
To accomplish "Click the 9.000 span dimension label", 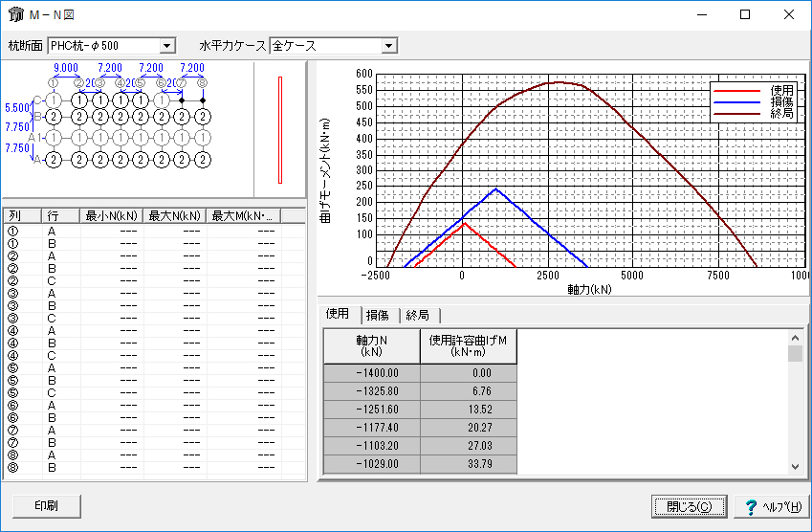I will (66, 68).
